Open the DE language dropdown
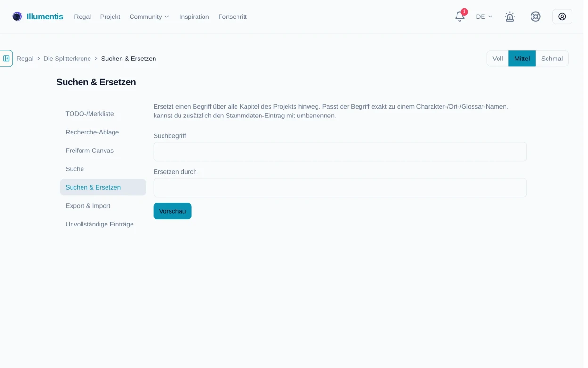 point(484,17)
